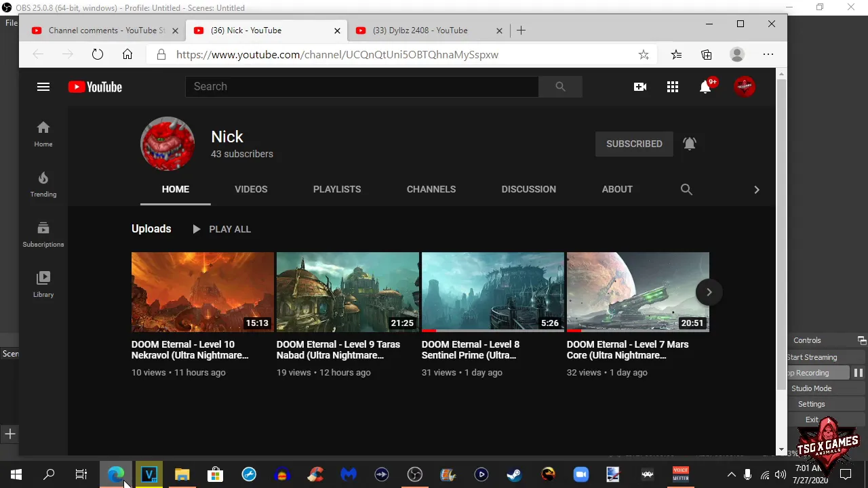Open the browser favorites list icon
The width and height of the screenshot is (868, 488).
pos(676,55)
